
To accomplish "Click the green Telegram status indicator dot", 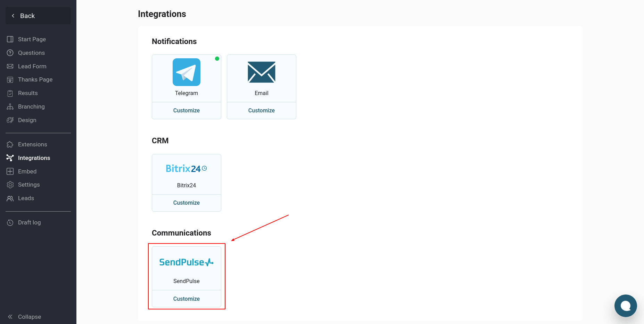I will pyautogui.click(x=217, y=59).
